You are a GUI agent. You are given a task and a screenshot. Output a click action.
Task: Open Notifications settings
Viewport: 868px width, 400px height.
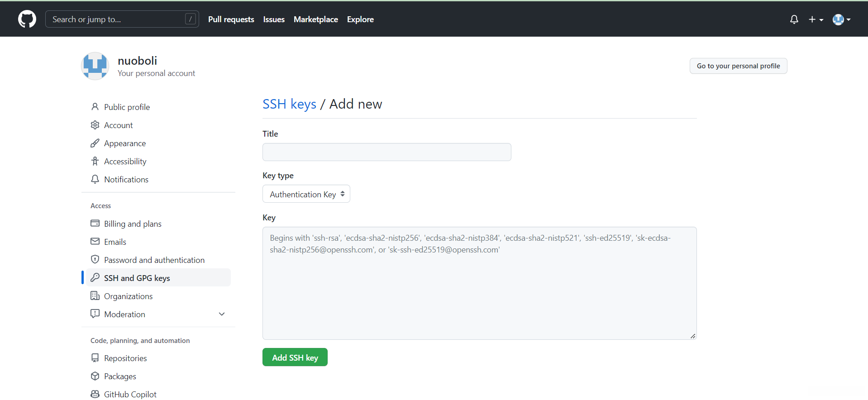[x=126, y=180]
